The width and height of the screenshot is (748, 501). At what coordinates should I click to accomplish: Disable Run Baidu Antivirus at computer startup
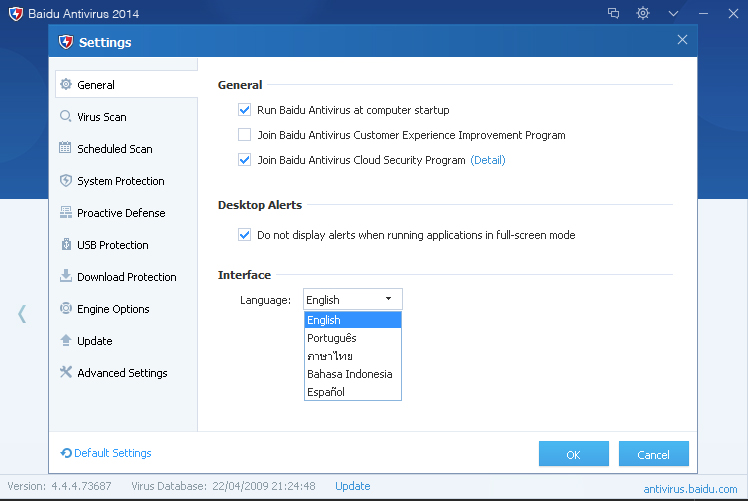pyautogui.click(x=244, y=110)
